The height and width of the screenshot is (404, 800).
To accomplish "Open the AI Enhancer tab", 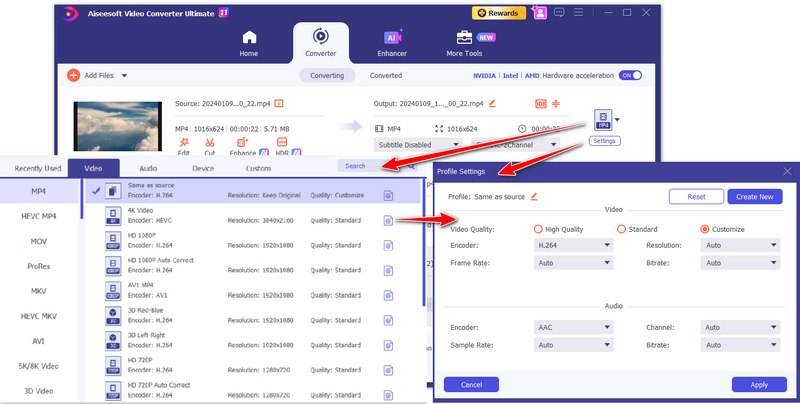I will click(x=392, y=43).
